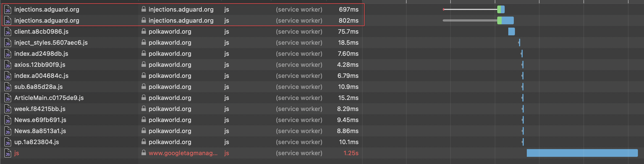Click the JS icon for ArticleMain.c0175de9.js
The image size is (644, 164).
(8, 98)
